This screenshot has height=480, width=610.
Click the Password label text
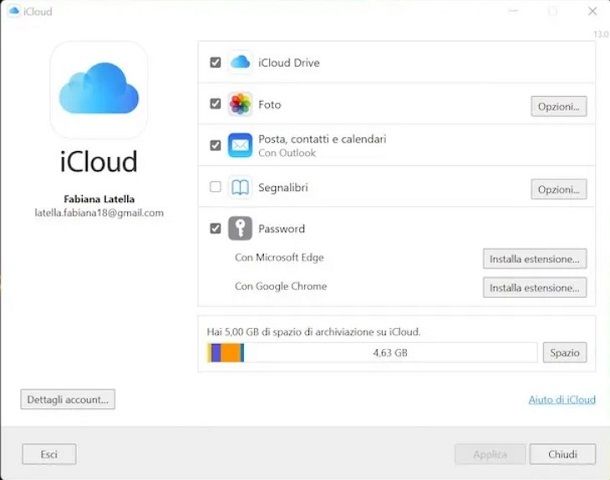coord(282,229)
